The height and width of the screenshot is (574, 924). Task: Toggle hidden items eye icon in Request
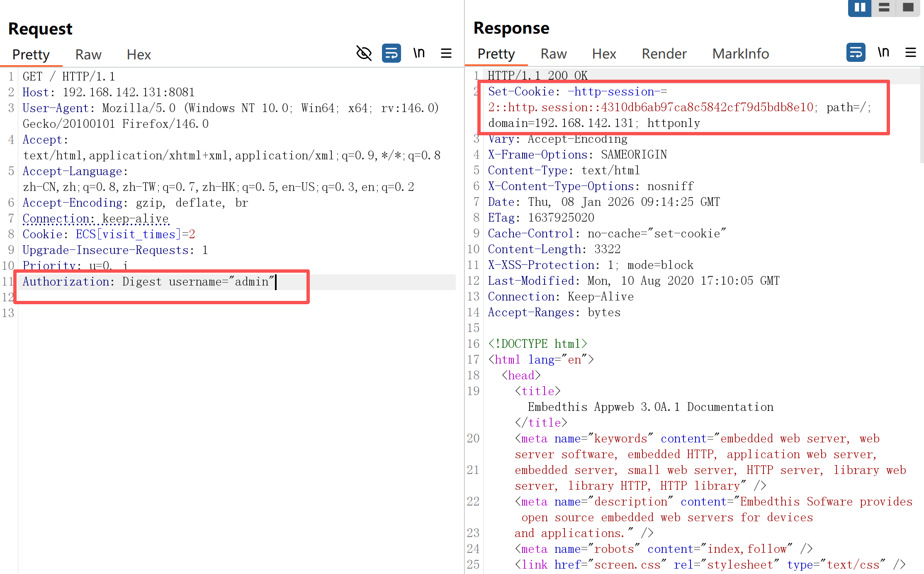click(x=364, y=53)
